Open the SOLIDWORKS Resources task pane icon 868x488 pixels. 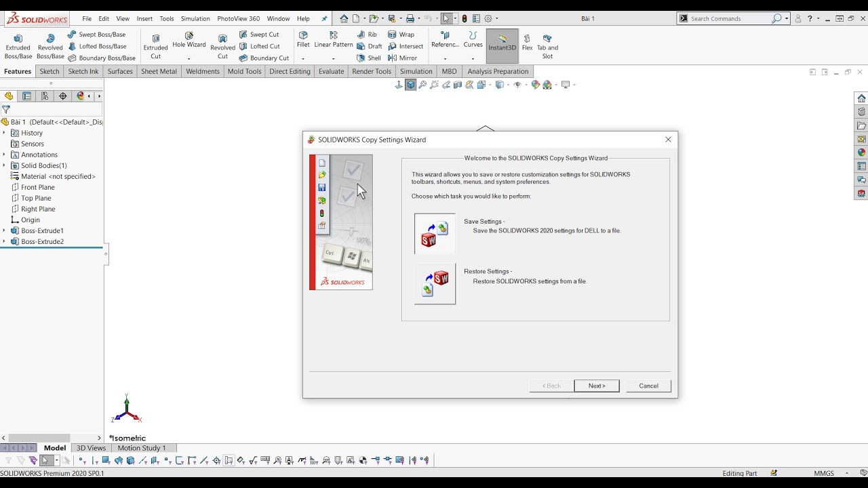861,98
